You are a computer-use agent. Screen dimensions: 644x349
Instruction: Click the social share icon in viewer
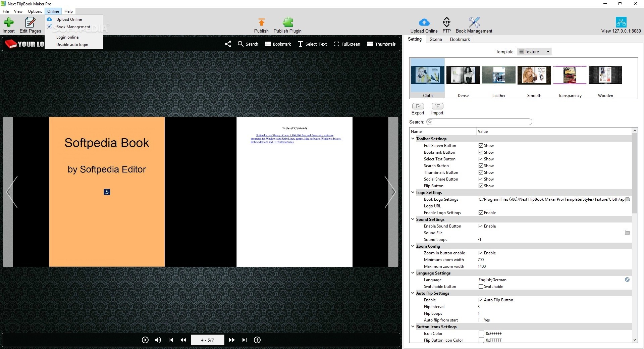[228, 44]
